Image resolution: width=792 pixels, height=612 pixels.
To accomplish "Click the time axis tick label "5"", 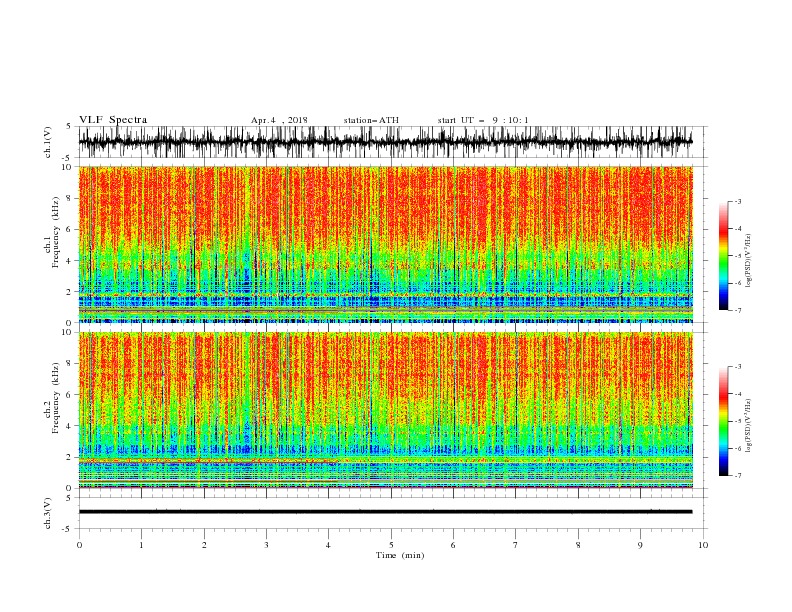I will (391, 545).
